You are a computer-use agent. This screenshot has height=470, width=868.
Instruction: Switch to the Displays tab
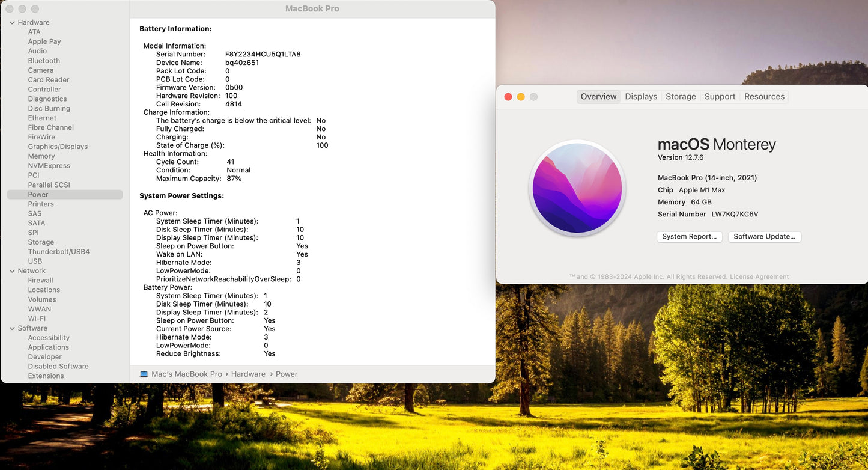(x=640, y=97)
